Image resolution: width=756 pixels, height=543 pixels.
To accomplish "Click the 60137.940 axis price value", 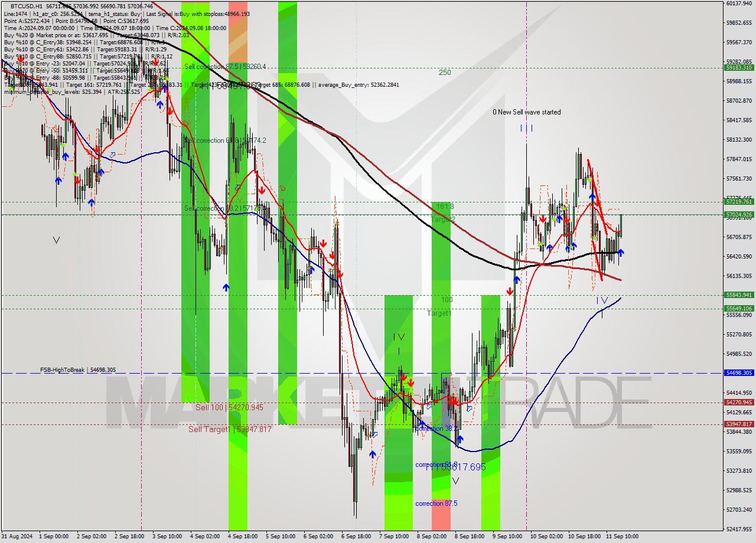I will pyautogui.click(x=738, y=3).
